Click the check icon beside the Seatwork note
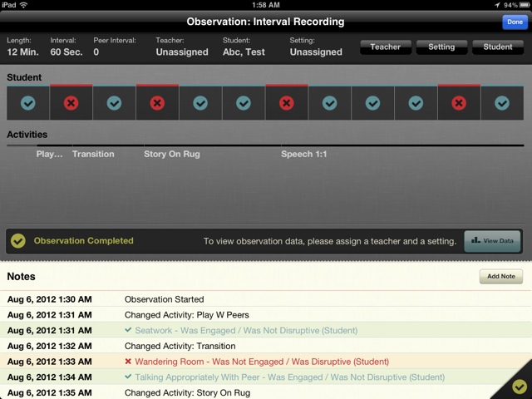Viewport: 532px width, 399px height. [128, 330]
